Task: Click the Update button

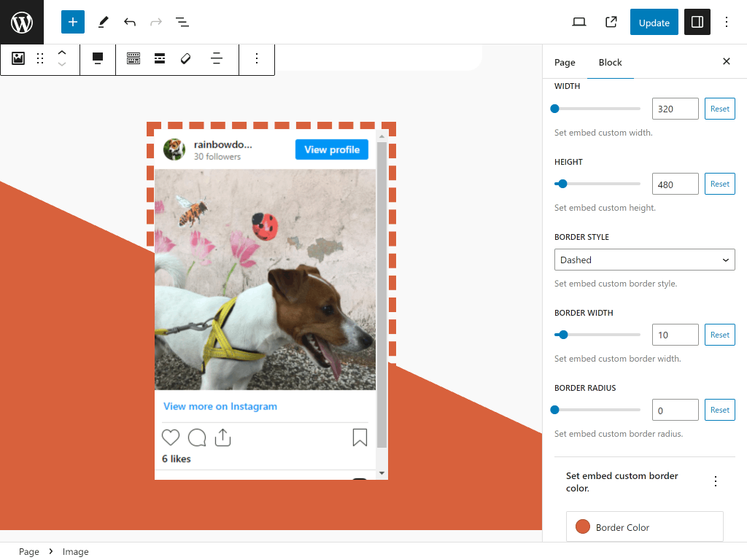Action: pos(654,22)
